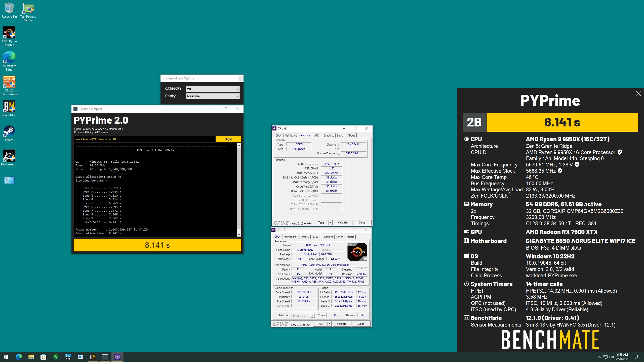The height and width of the screenshot is (362, 644).
Task: Open the Windows Start menu
Action: click(6, 357)
